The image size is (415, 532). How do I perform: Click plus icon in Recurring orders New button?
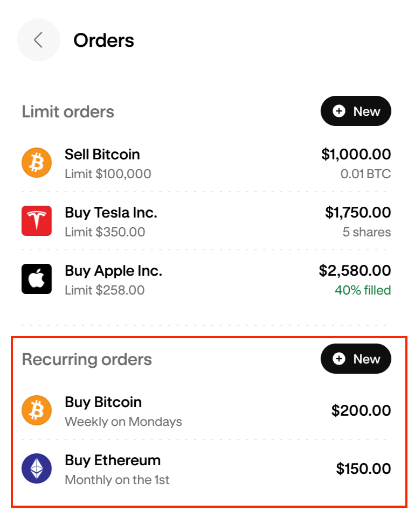pos(339,359)
